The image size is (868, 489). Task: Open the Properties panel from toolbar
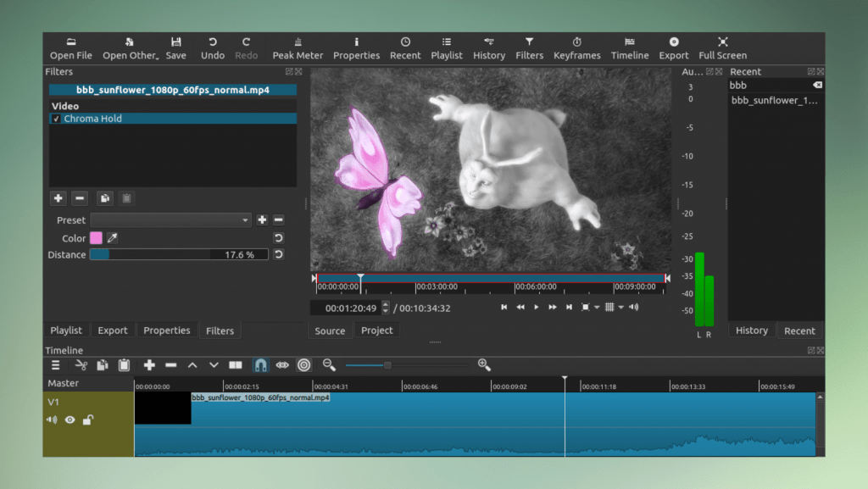(x=357, y=48)
